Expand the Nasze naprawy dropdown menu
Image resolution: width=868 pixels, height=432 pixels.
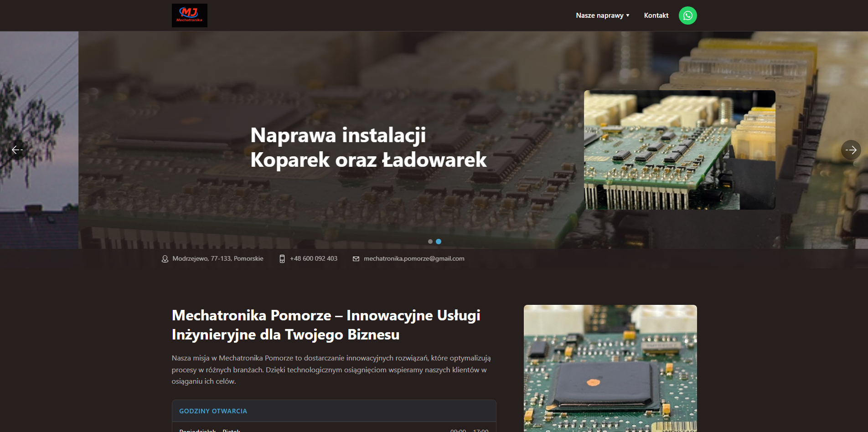[x=599, y=15]
